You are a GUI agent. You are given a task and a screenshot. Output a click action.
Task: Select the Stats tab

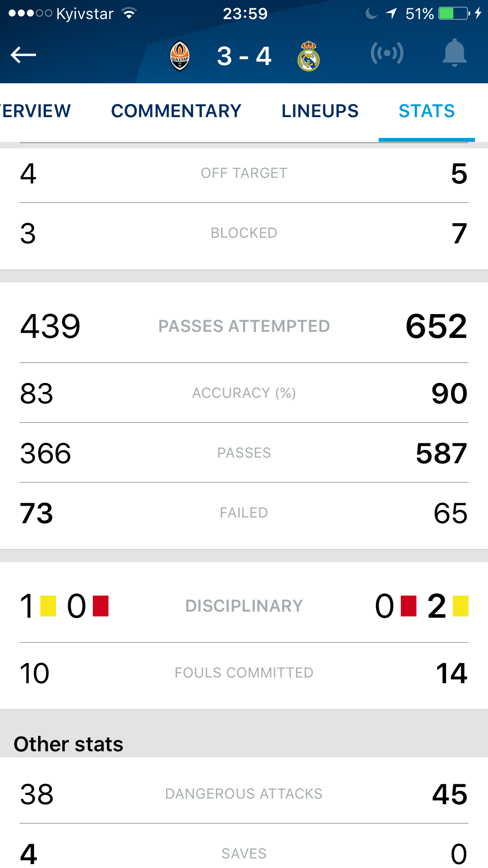427,111
